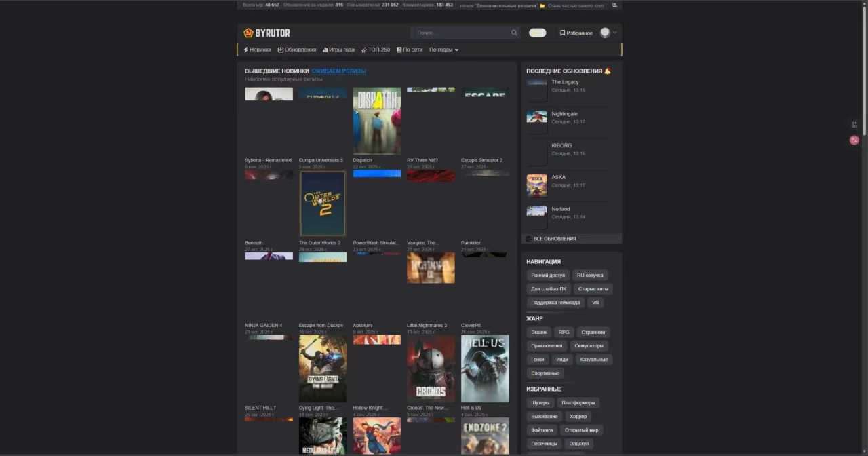
Task: Click the yellow folder icon in top bar
Action: 542,5
